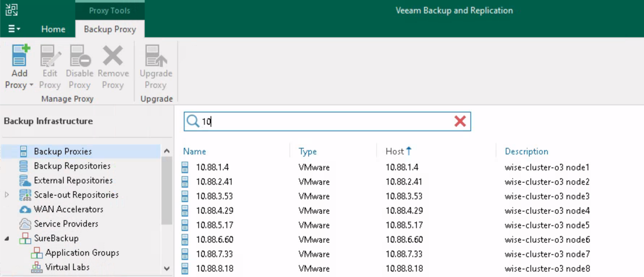Viewport: 644px width, 277px height.
Task: Click the Proxy Tools contextual tab
Action: 110,10
